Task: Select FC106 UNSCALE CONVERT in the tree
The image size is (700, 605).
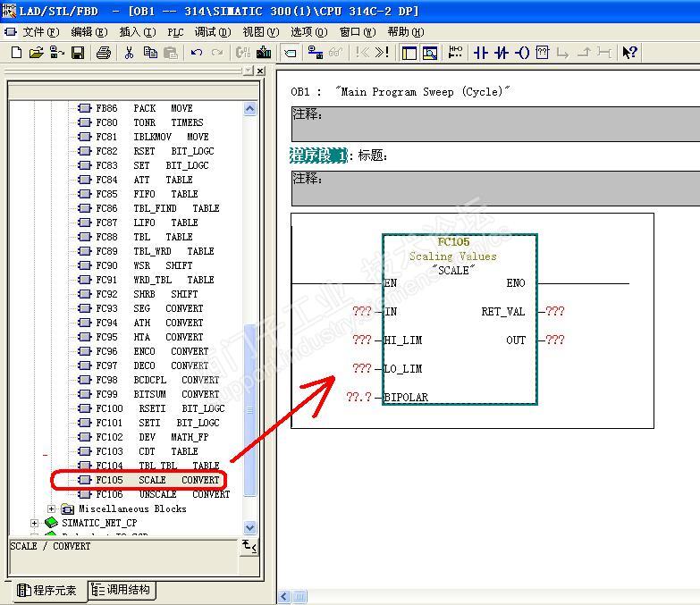Action: 154,494
